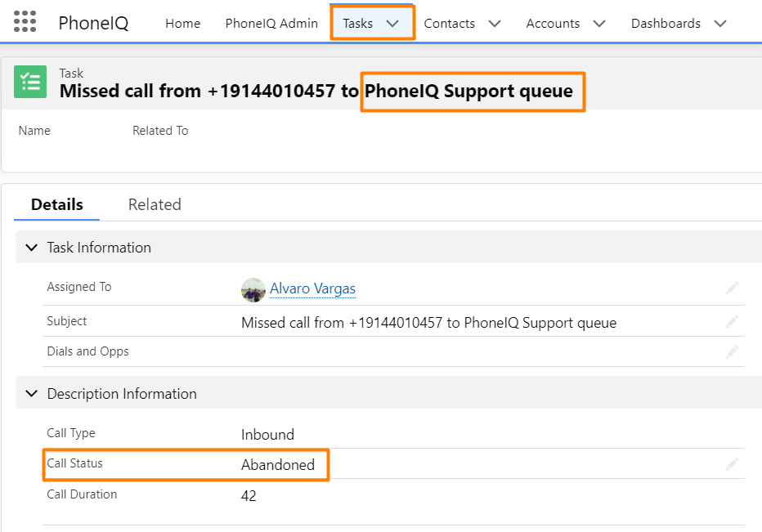Click the Call Duration value 42
762x532 pixels.
249,495
